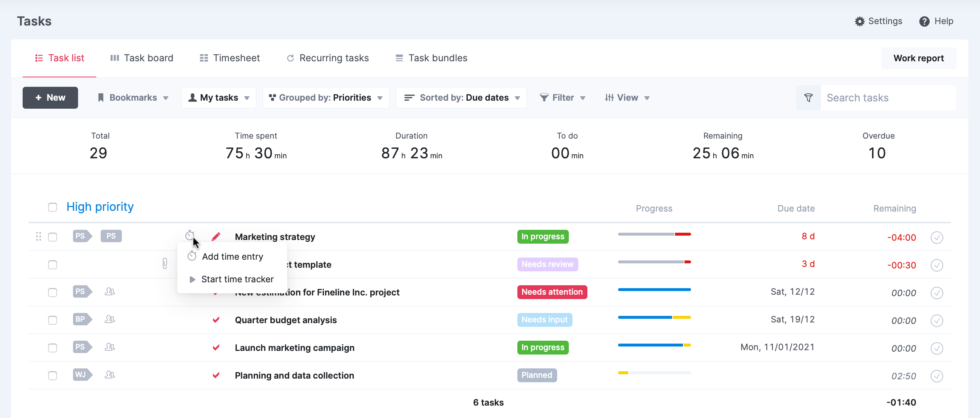Viewport: 980px width, 418px height.
Task: Tick the Planning and data collection checkbox
Action: [53, 376]
